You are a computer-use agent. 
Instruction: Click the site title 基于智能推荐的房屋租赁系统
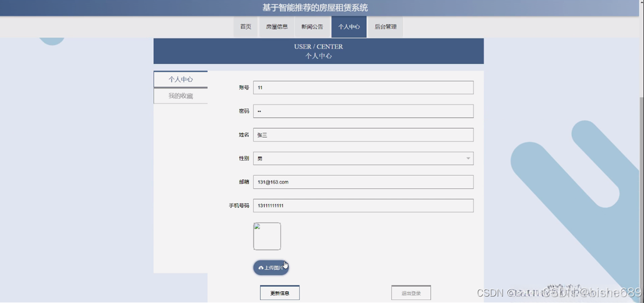[x=315, y=8]
